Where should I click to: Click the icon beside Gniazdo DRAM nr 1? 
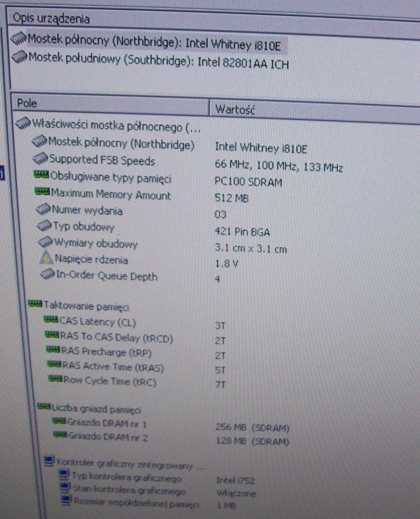coord(59,421)
